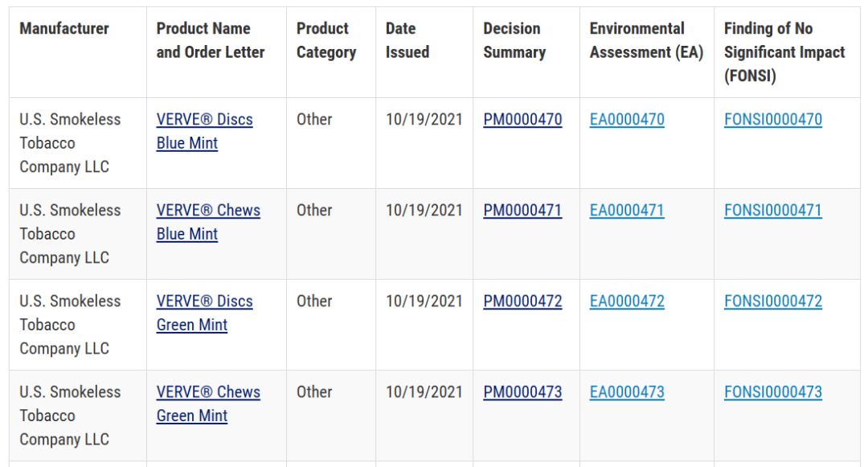Open VERVE Discs Blue Mint order letter

tap(204, 131)
